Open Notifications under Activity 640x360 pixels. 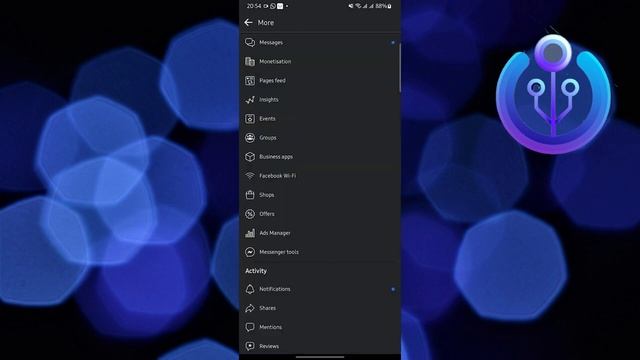pos(275,289)
